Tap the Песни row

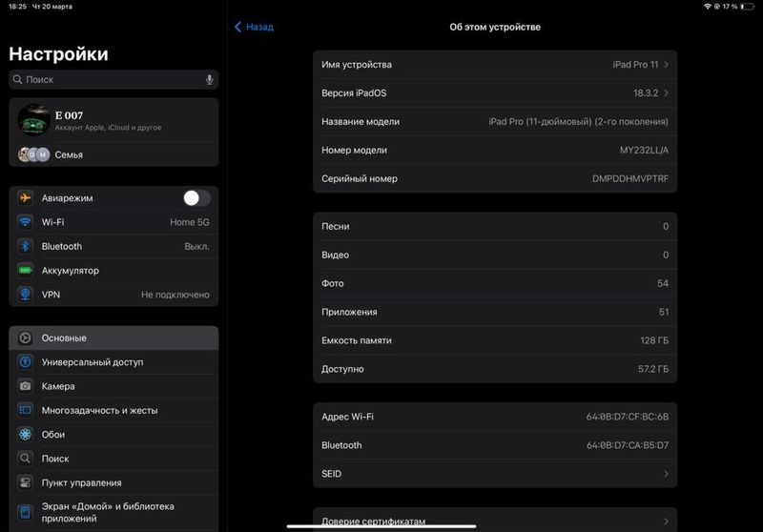(495, 226)
